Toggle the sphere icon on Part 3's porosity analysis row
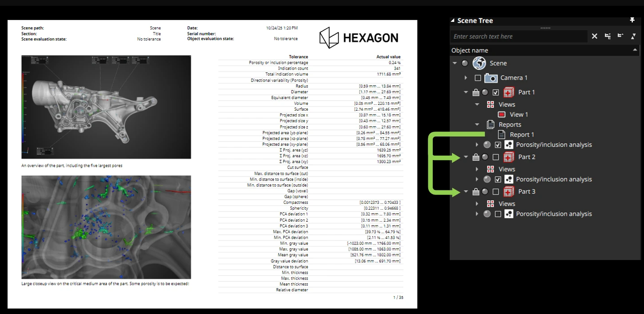 [x=487, y=214]
